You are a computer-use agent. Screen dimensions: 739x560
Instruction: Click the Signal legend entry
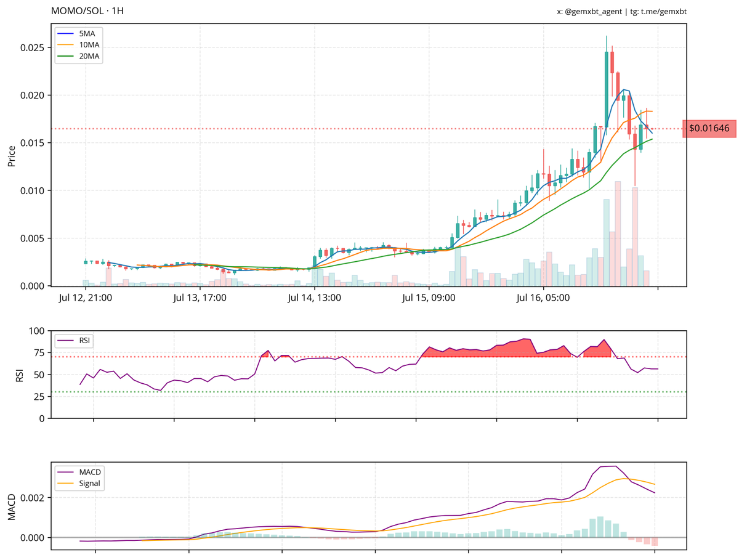click(x=78, y=484)
